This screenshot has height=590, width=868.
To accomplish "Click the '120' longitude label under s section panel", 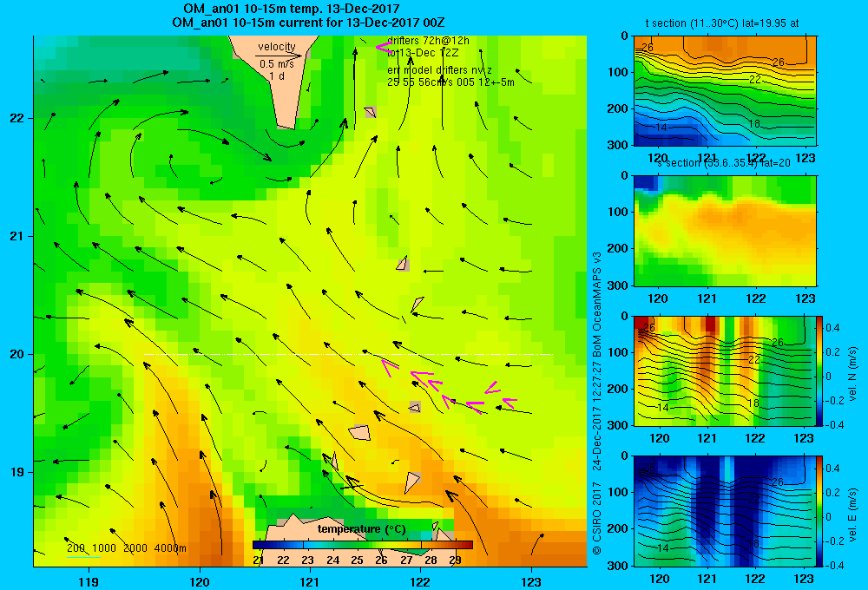I will click(658, 298).
